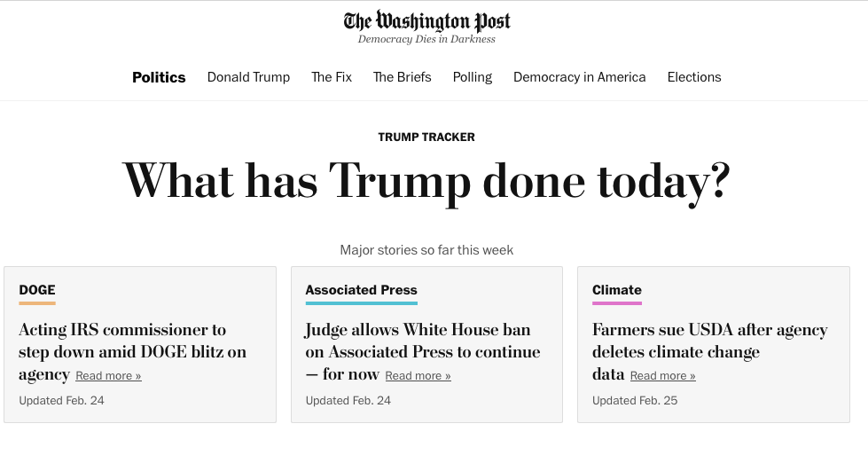Go to the Donald Trump nav link
The height and width of the screenshot is (463, 868).
click(248, 77)
